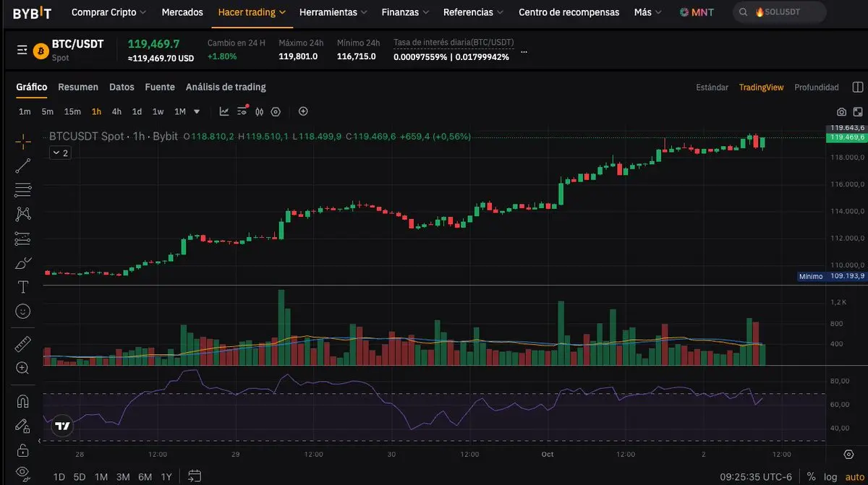The height and width of the screenshot is (485, 868).
Task: Expand the collapsed indicators legend showing 2
Action: [59, 153]
